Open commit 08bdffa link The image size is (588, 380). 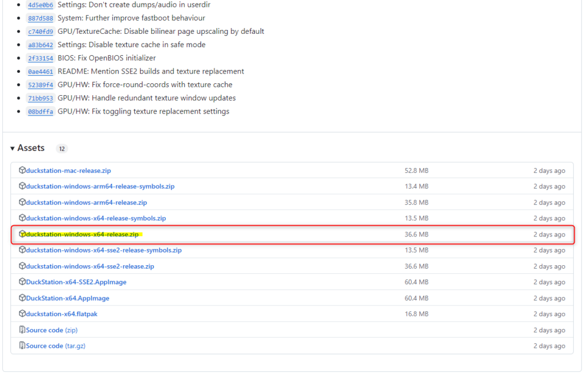(x=41, y=112)
